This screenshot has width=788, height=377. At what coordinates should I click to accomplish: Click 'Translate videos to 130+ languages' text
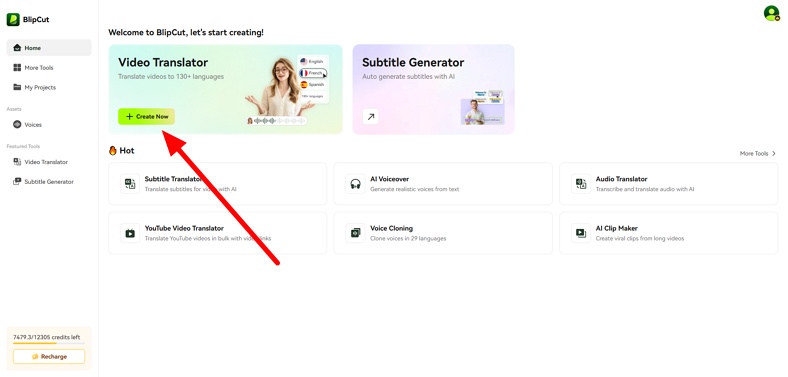pyautogui.click(x=171, y=77)
